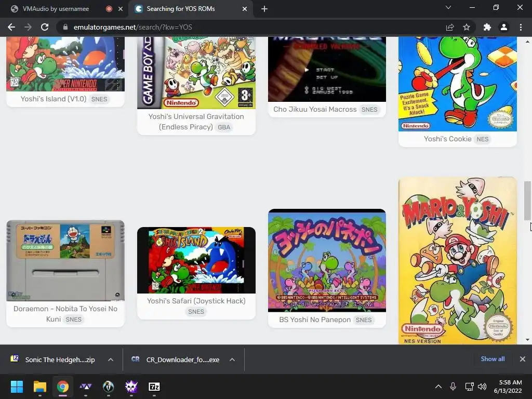Open Yoshi's Cookie title link
Screen dimensions: 532x399
(447, 139)
